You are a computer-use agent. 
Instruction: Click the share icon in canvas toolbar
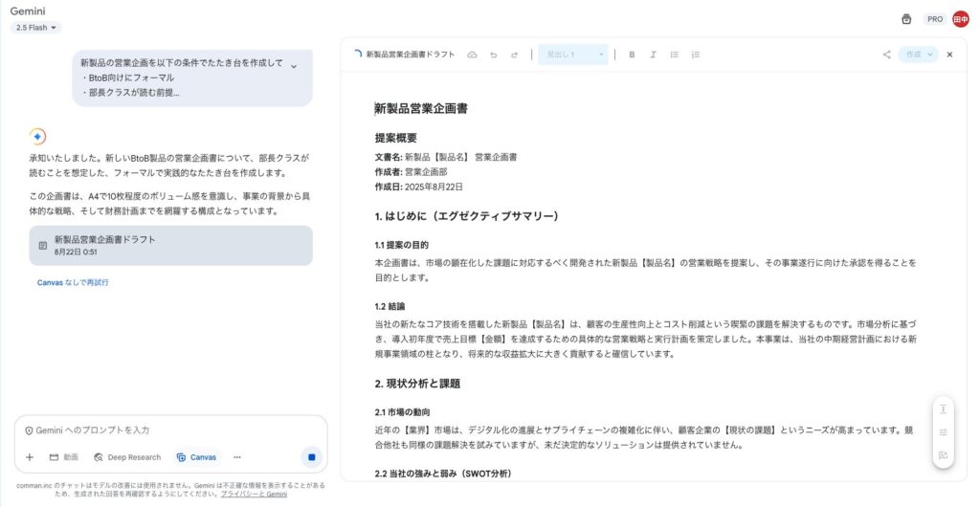pyautogui.click(x=886, y=55)
